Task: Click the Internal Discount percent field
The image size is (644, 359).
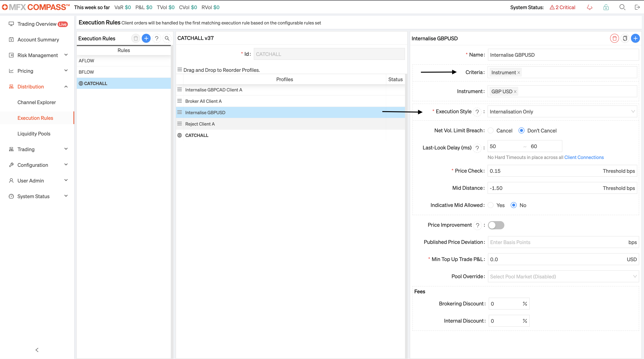Action: 509,321
